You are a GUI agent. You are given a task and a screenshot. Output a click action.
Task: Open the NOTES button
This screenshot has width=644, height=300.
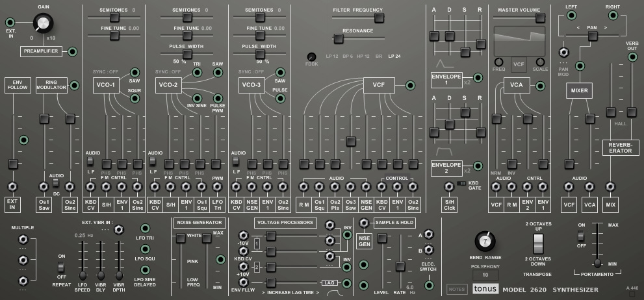457,290
